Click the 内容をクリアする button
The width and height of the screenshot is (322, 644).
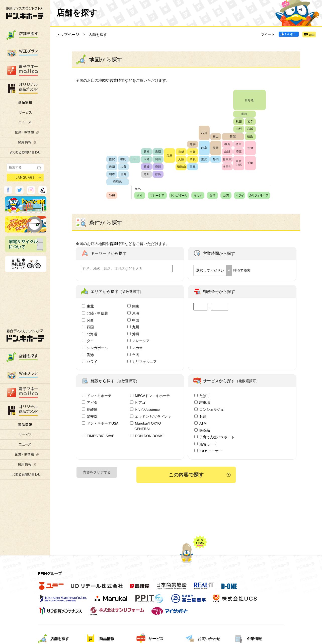[97, 472]
